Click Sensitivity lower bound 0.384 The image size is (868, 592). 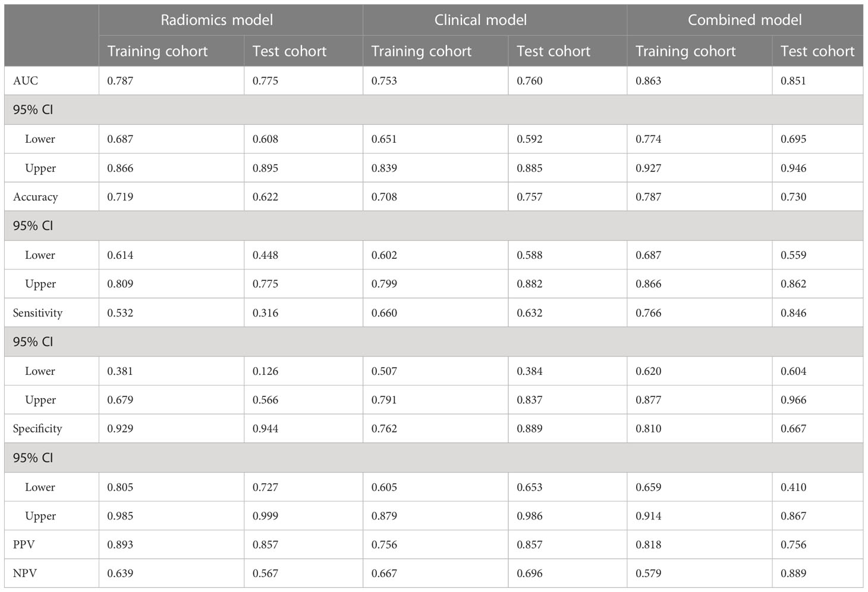coord(530,371)
